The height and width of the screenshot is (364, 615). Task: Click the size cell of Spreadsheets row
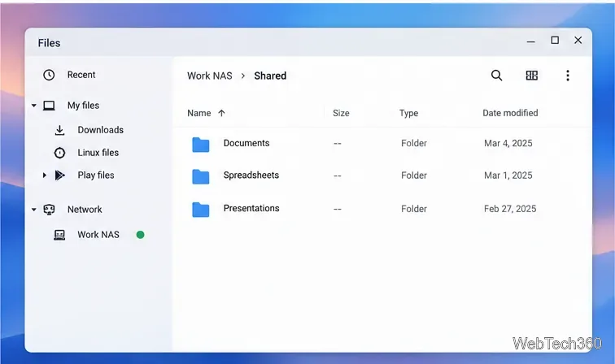click(338, 176)
